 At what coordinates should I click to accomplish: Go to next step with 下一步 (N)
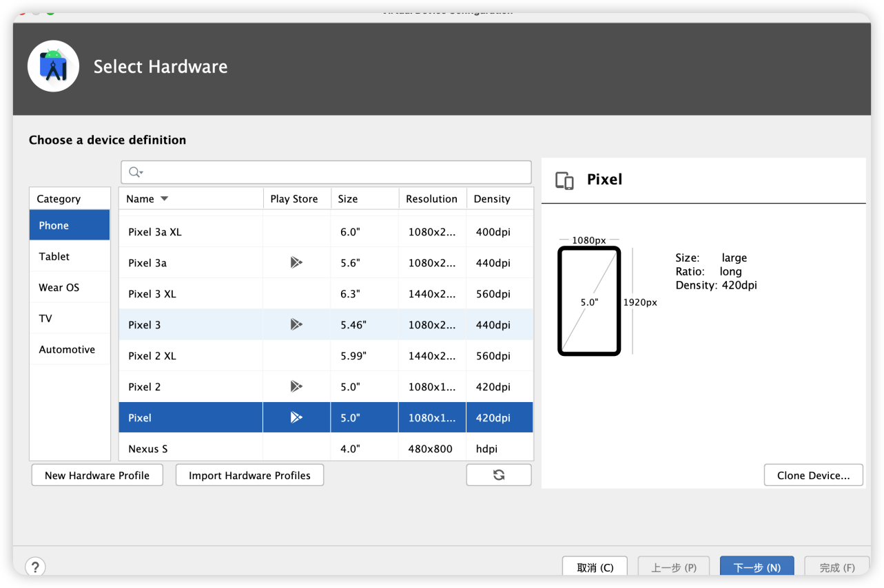click(757, 567)
